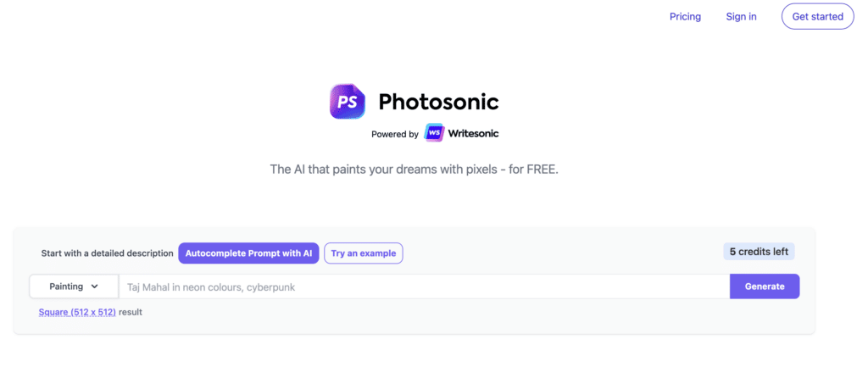The height and width of the screenshot is (367, 868).
Task: Focus the Taj Mahal prompt input field
Action: coord(424,286)
